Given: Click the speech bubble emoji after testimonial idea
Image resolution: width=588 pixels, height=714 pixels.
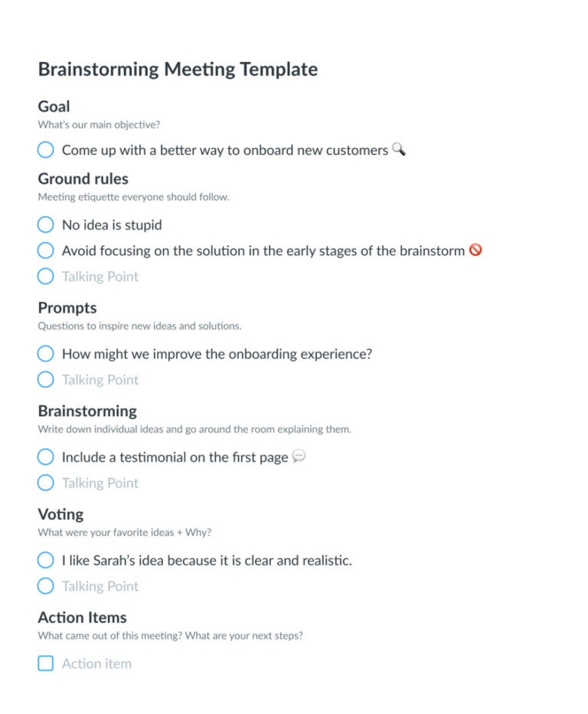Looking at the screenshot, I should pyautogui.click(x=299, y=455).
